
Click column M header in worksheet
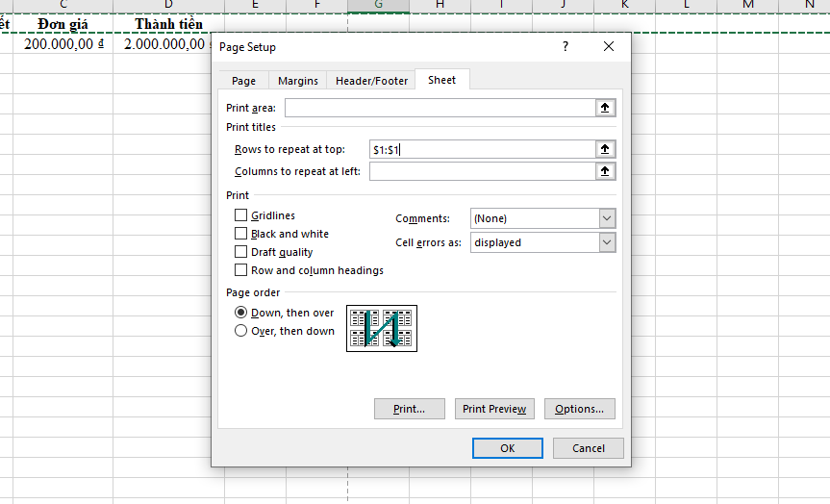[747, 6]
